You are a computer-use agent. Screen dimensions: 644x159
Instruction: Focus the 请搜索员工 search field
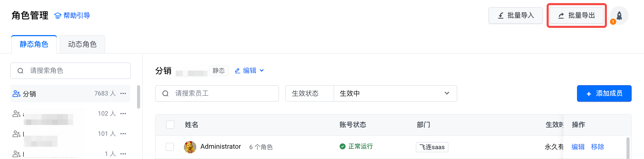pos(222,93)
